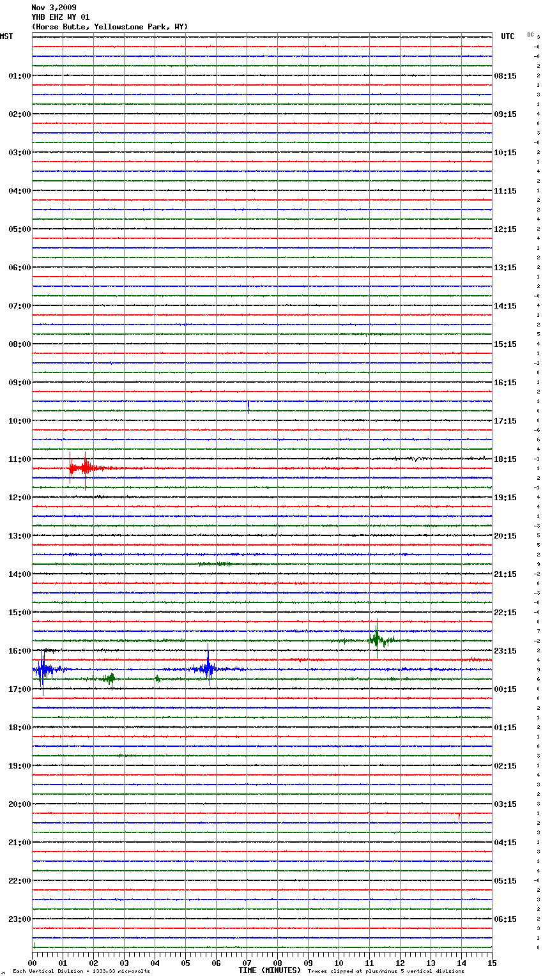Select the 12:00 MST time label
543x980 pixels.
(19, 498)
